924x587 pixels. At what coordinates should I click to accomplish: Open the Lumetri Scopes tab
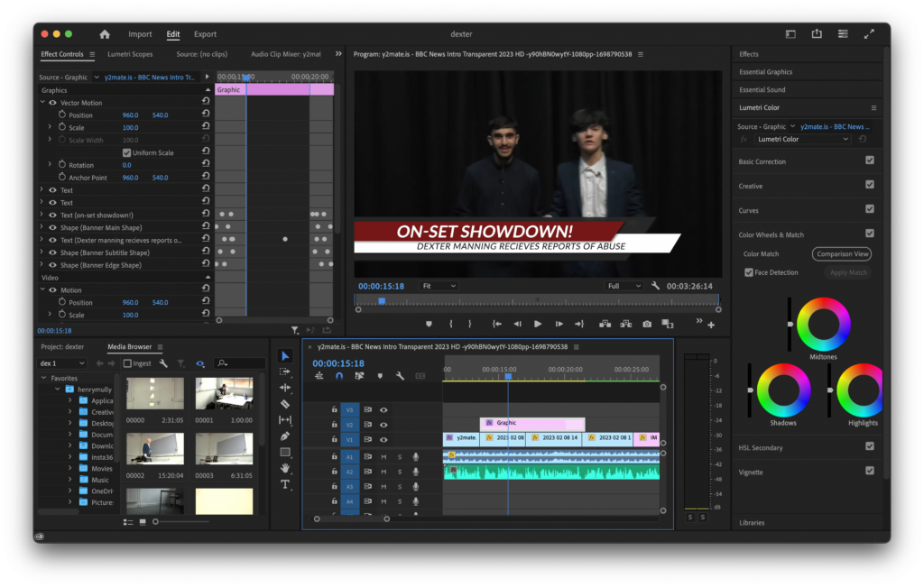point(130,54)
